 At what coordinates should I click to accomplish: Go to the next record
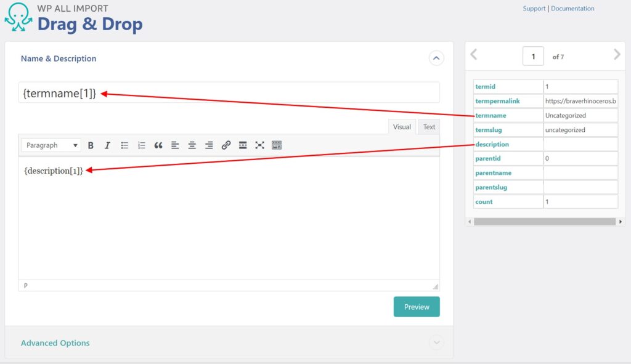[x=616, y=54]
